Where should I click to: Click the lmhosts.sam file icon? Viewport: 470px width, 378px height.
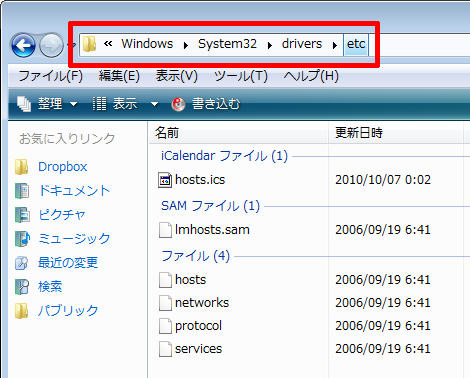(x=165, y=230)
